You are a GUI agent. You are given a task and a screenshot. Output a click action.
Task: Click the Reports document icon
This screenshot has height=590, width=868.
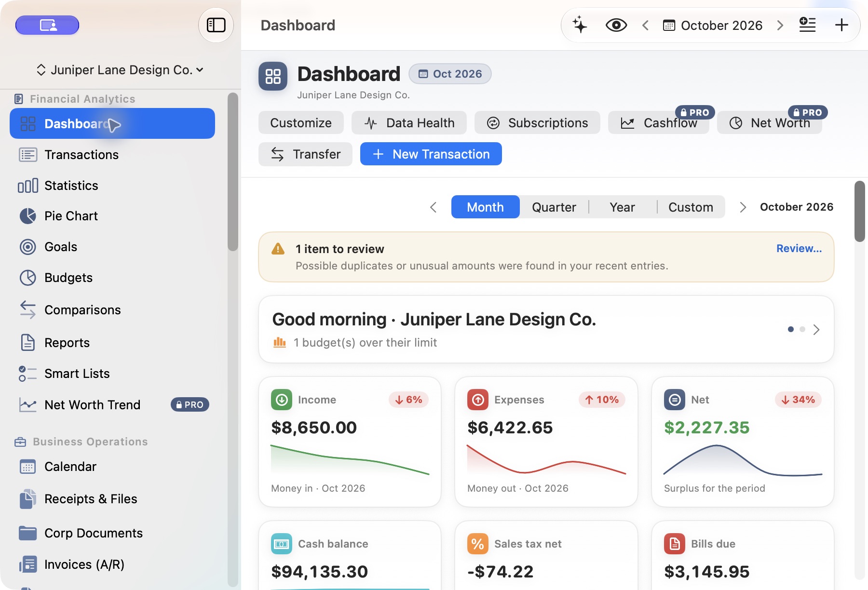[28, 343]
